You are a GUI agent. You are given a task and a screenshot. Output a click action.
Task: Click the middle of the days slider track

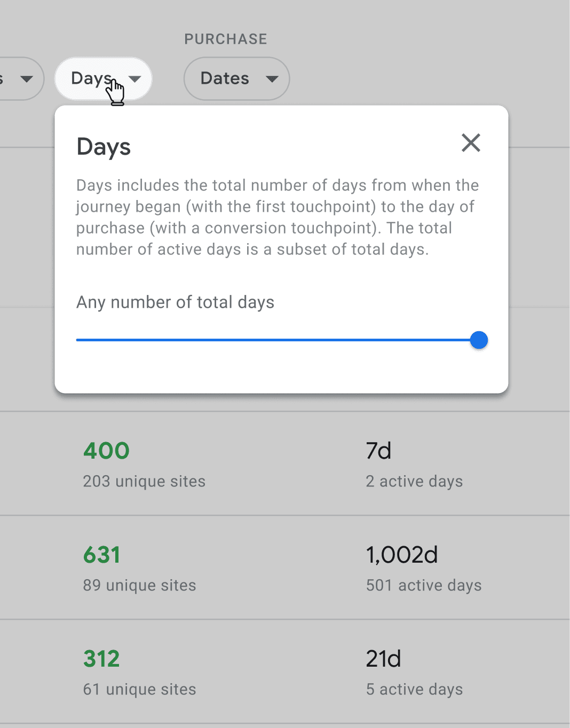coord(278,340)
